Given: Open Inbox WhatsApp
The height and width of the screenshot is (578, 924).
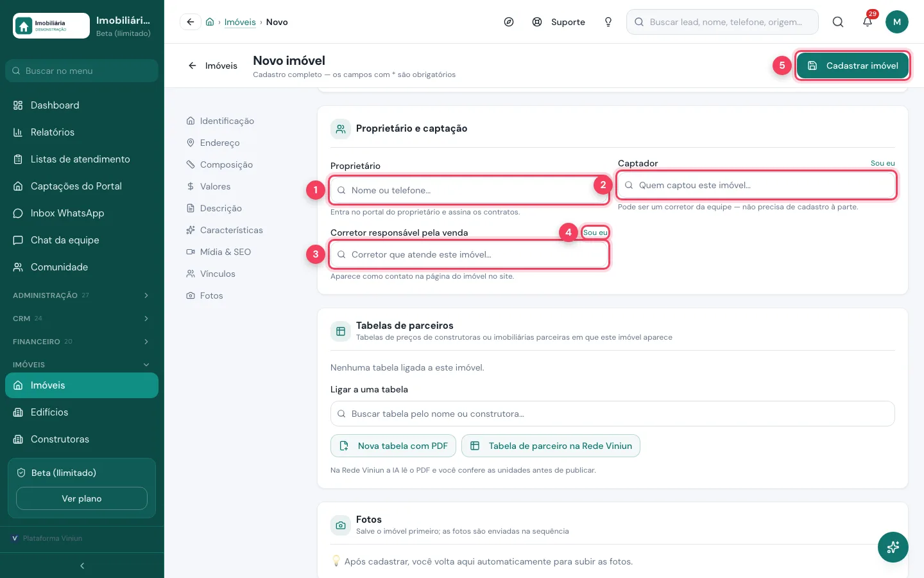Looking at the screenshot, I should pos(81,213).
